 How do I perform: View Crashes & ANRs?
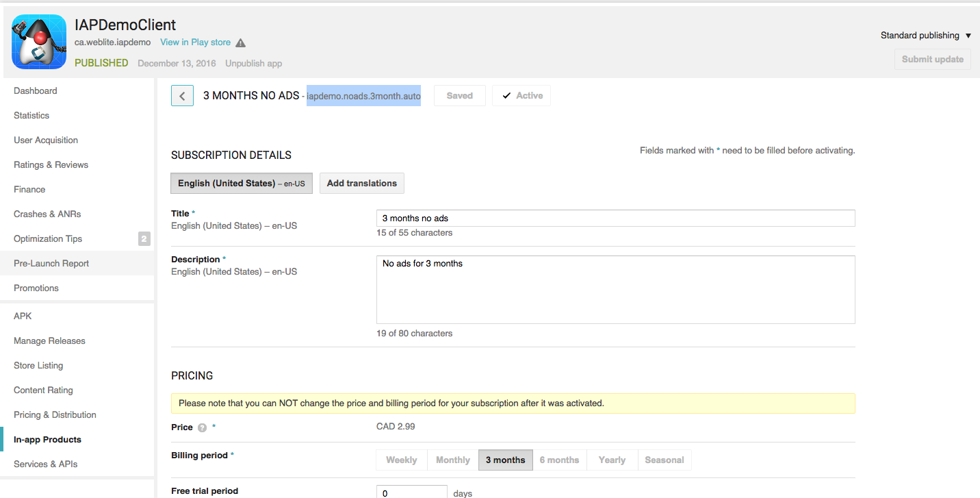point(47,214)
